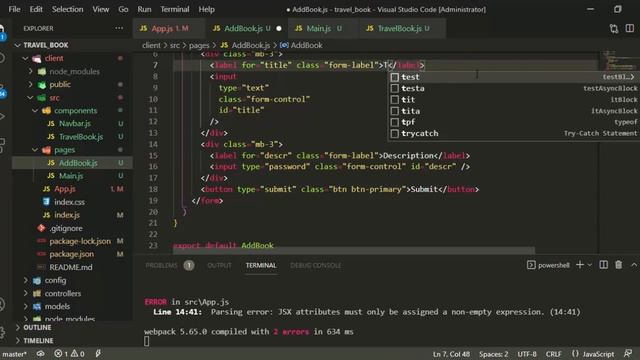Expand the public folder

(x=31, y=84)
